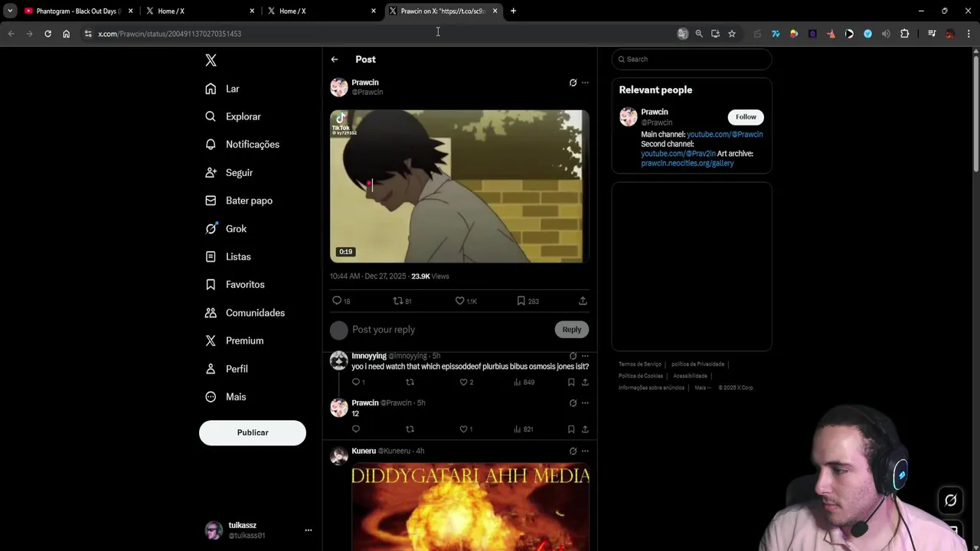Click reply icon with 18 replies
This screenshot has height=551, width=980.
coord(341,301)
